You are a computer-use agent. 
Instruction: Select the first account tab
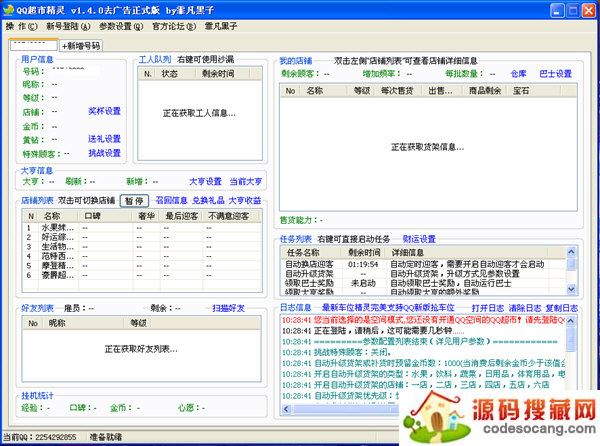[34, 45]
